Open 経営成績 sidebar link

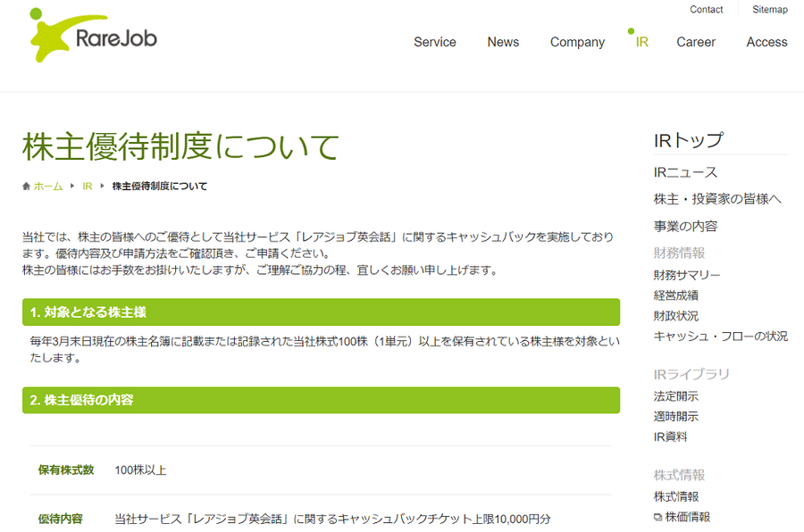coord(676,295)
